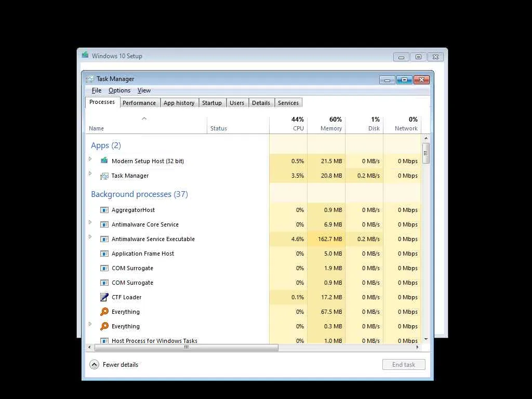Click the vertical scrollbar up arrow
The width and height of the screenshot is (532, 399).
tap(426, 138)
